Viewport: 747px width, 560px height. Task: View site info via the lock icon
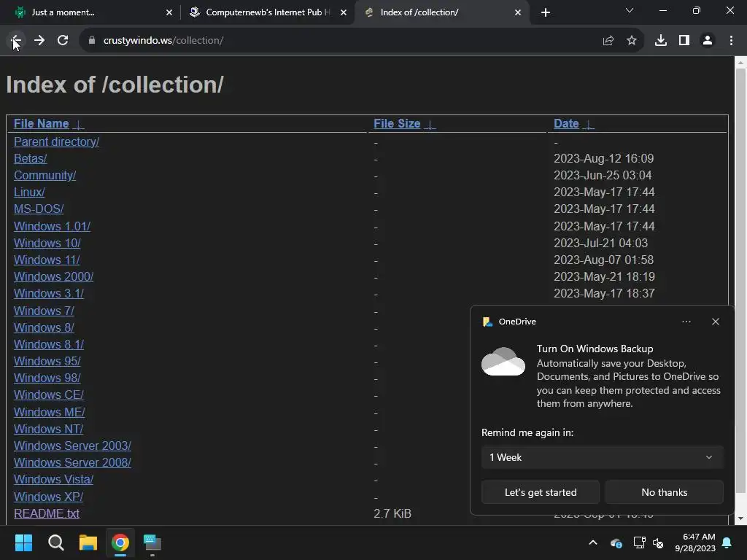click(x=91, y=41)
